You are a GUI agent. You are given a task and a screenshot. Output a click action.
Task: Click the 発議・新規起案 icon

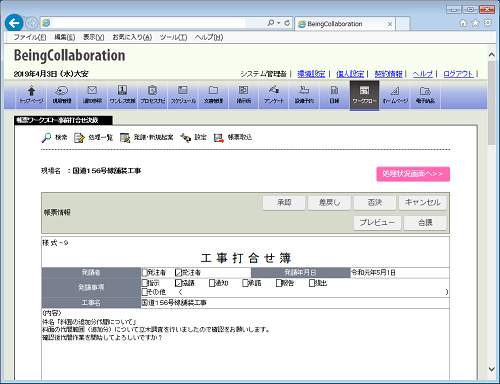pos(125,138)
